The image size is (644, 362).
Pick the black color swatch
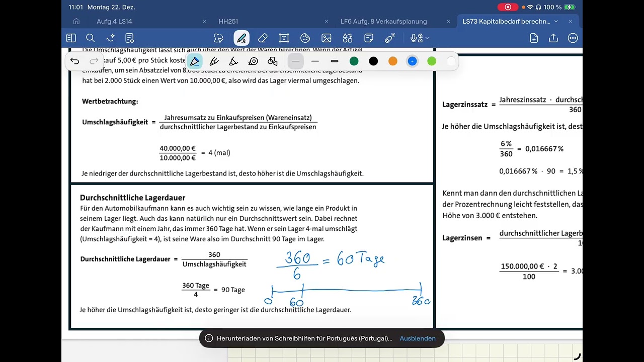pyautogui.click(x=373, y=61)
